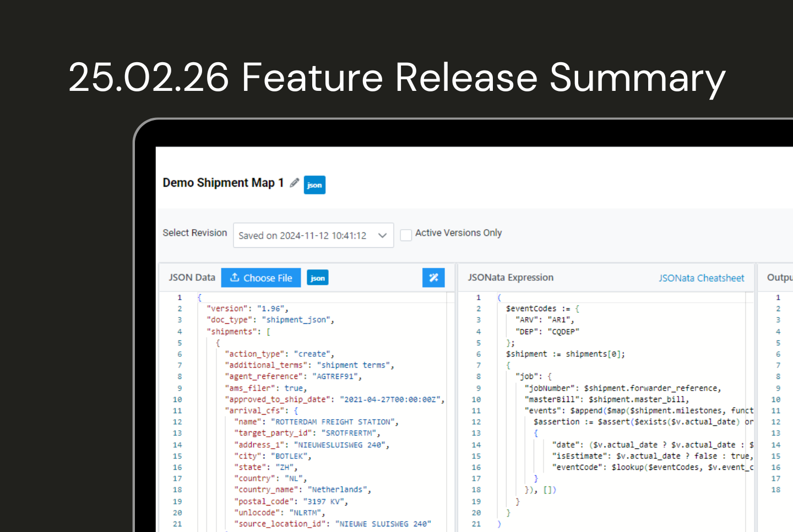Click the "target_party_id": "SROTFRERTM" line
This screenshot has width=793, height=532.
pyautogui.click(x=307, y=433)
